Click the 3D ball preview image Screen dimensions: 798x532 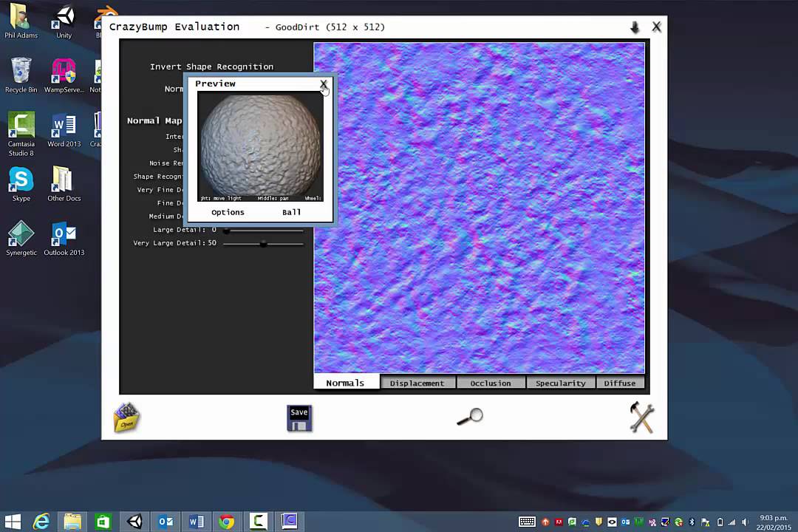pyautogui.click(x=260, y=146)
